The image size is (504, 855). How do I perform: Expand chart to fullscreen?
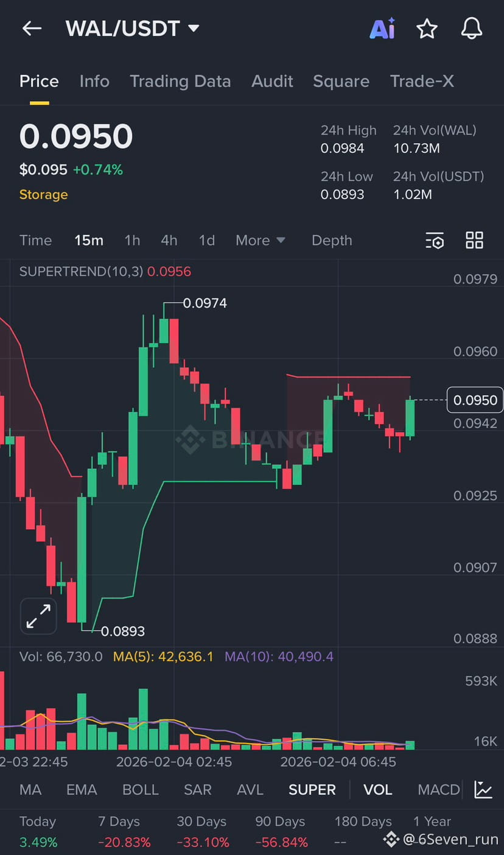coord(38,616)
